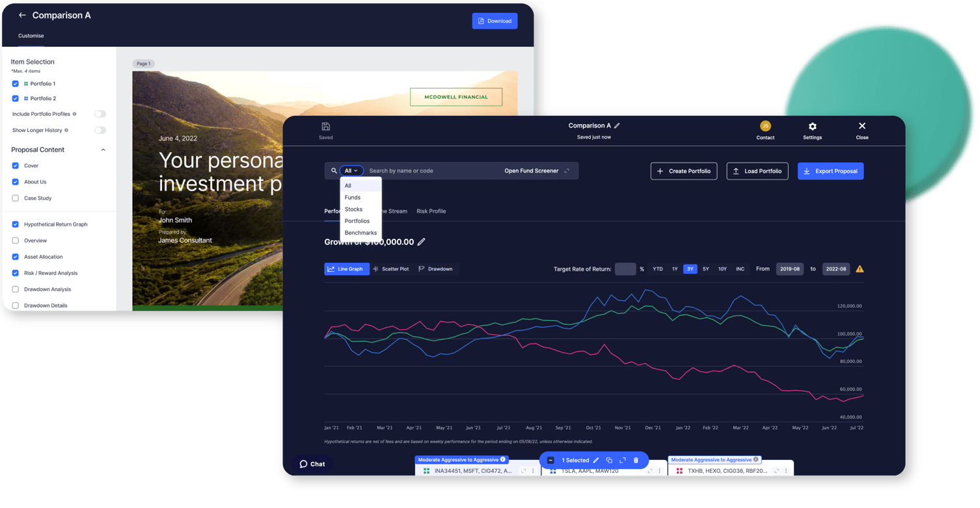Screen dimensions: 980x508
Task: Open Settings from the top bar
Action: 812,130
